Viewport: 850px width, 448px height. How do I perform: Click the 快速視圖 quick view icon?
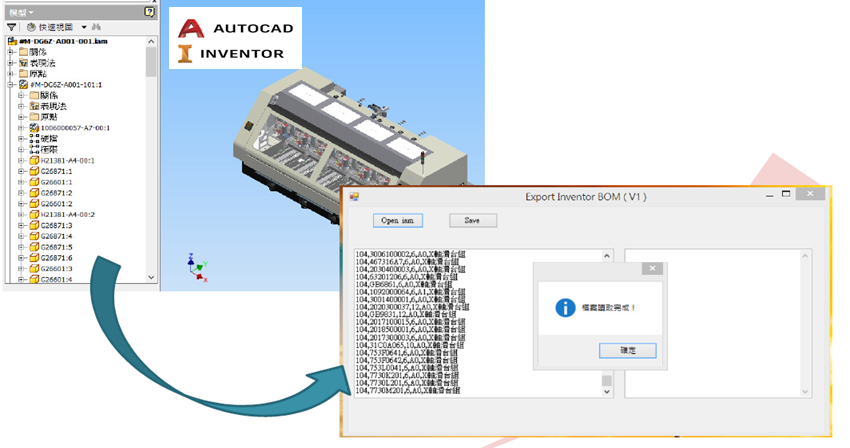(31, 27)
